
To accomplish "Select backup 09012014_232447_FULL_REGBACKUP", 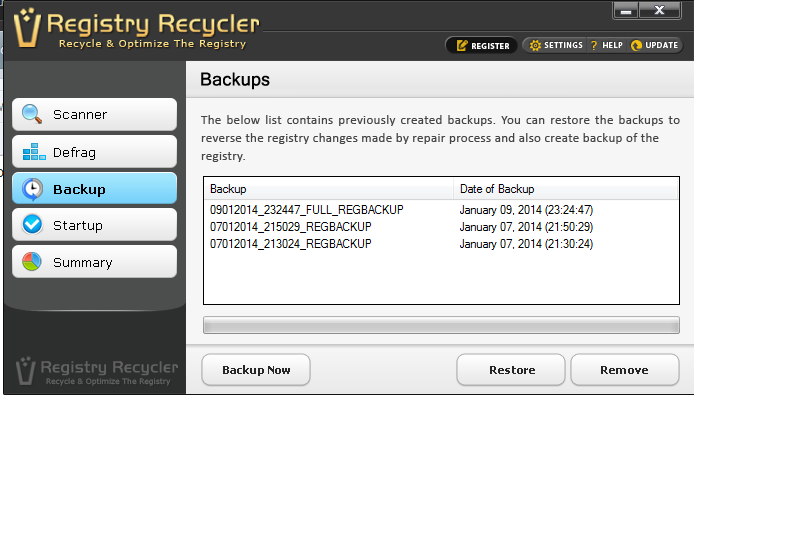I will point(307,210).
